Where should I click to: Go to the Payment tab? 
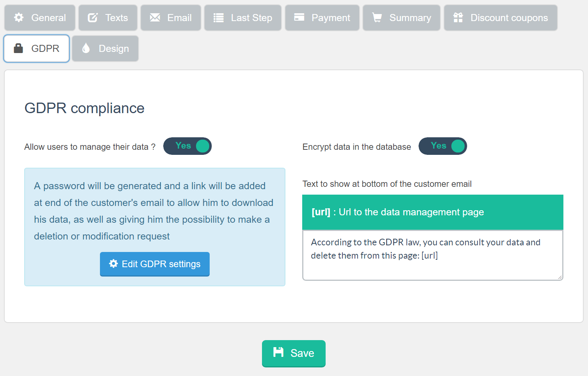tap(322, 17)
